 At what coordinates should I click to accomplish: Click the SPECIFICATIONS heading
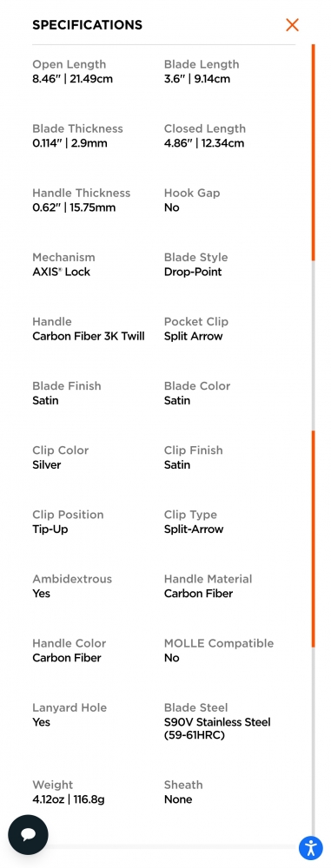tap(87, 25)
